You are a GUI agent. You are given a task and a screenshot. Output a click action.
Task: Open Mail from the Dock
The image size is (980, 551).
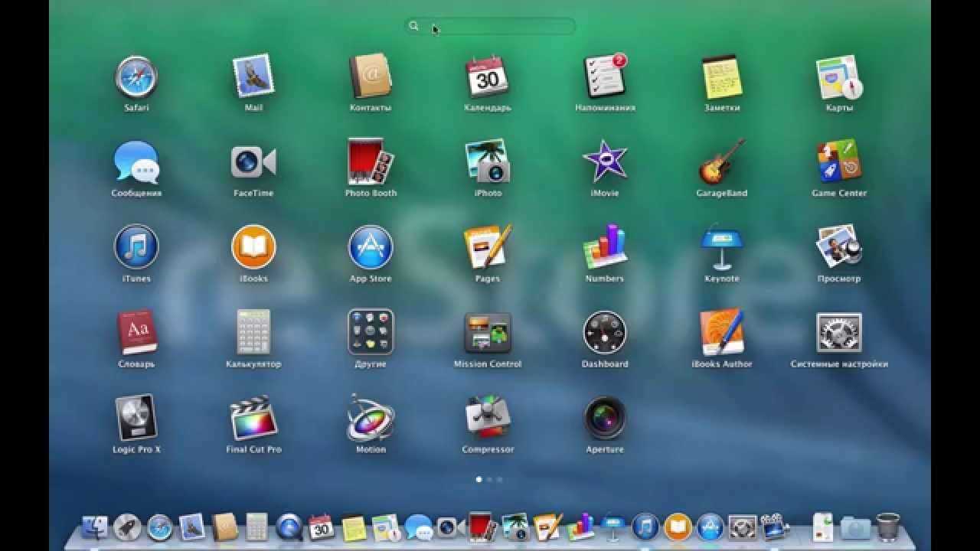coord(192,527)
